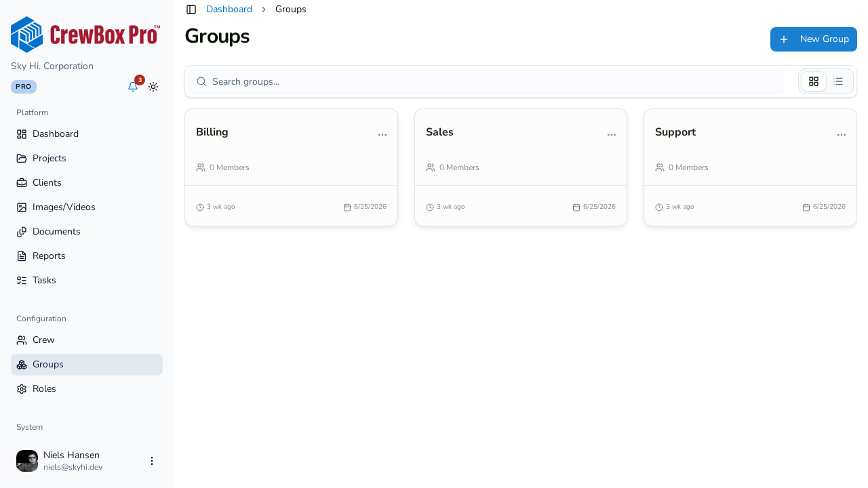Open Crew in sidebar
The image size is (868, 488).
[87, 340]
